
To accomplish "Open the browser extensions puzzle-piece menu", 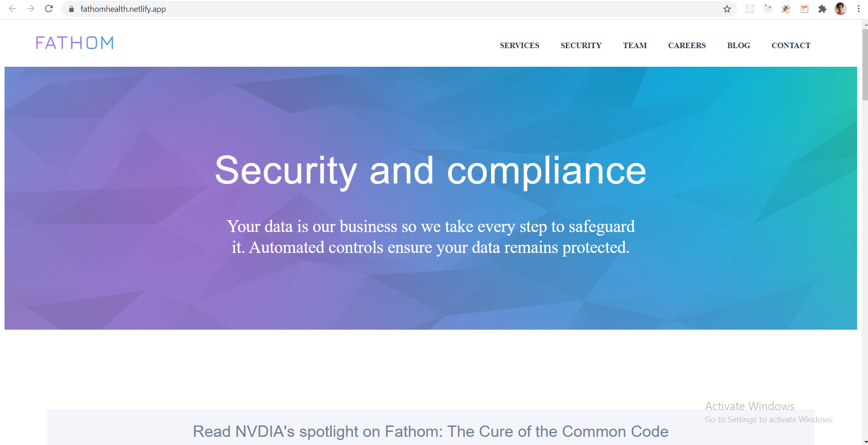I will (823, 9).
